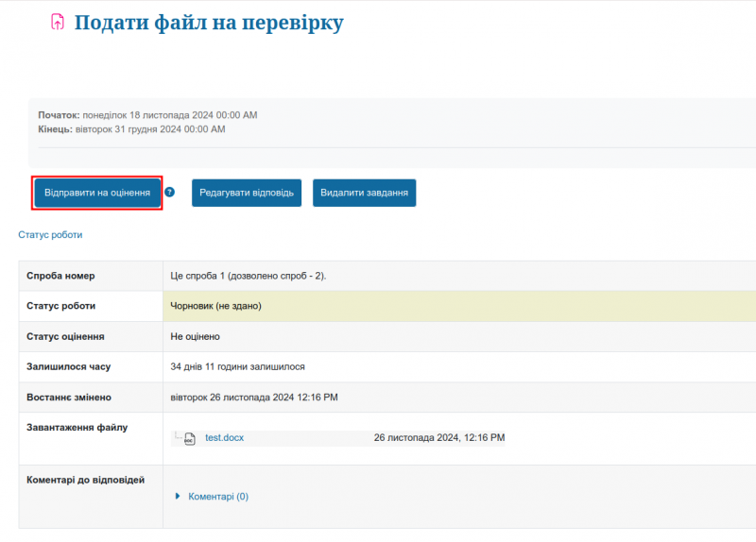Image resolution: width=756 pixels, height=542 pixels.
Task: Expand the Коментарі disclosure triangle
Action: point(178,496)
